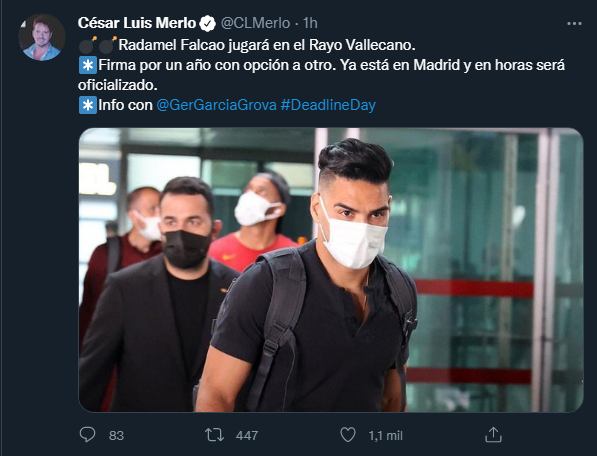
Task: Click the tweet text about Rayo Vallecano
Action: 267,45
